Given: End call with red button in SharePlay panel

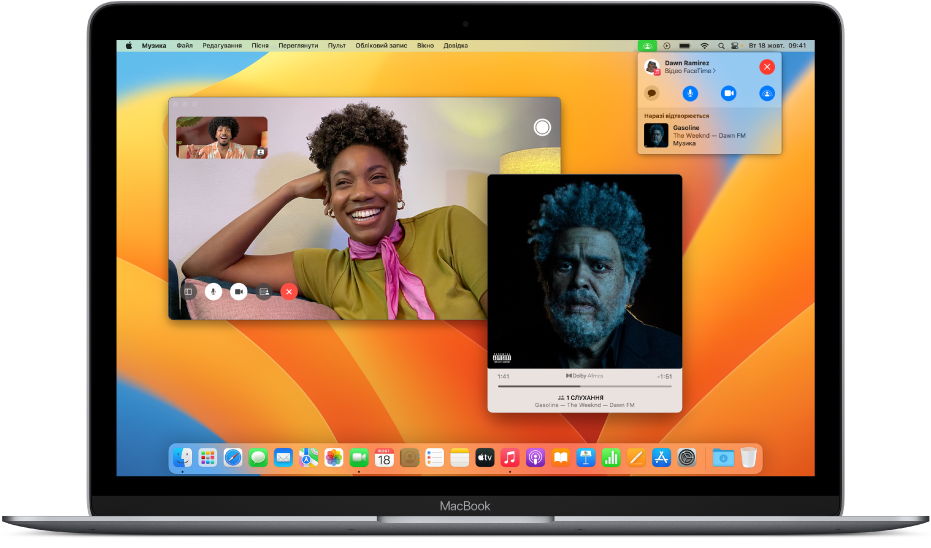Looking at the screenshot, I should [767, 66].
